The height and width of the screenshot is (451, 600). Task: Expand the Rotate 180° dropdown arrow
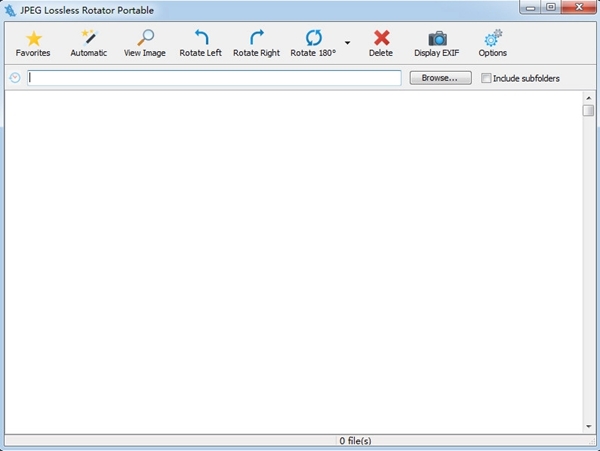pos(347,43)
